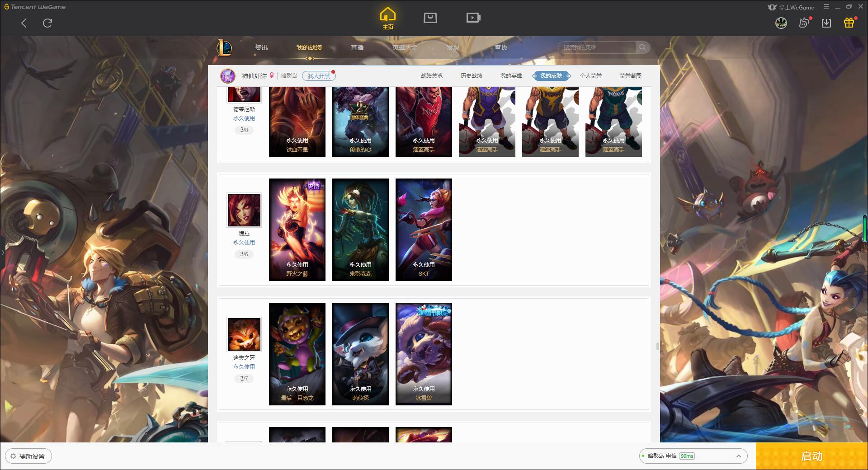Open the yellow jersey 灌篮高手 skin card

coord(550,122)
